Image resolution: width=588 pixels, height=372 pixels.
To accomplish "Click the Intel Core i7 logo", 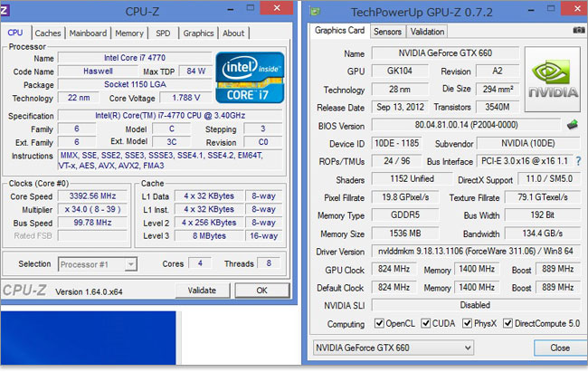I will tap(250, 78).
